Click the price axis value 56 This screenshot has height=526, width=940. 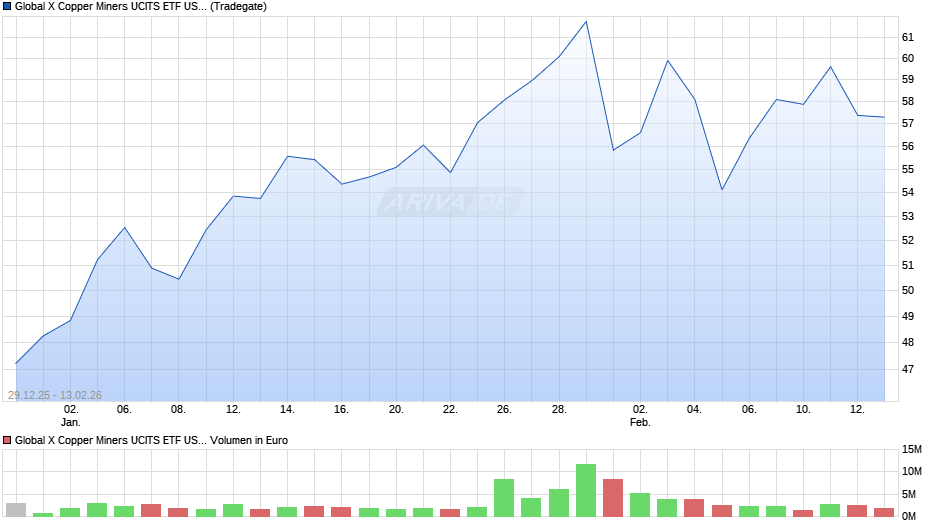pos(908,146)
